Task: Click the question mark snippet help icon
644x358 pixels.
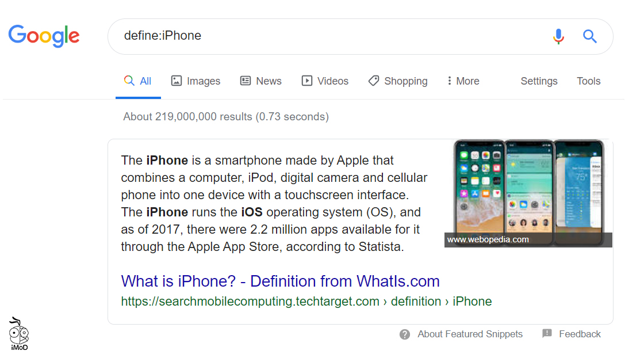Action: [405, 334]
